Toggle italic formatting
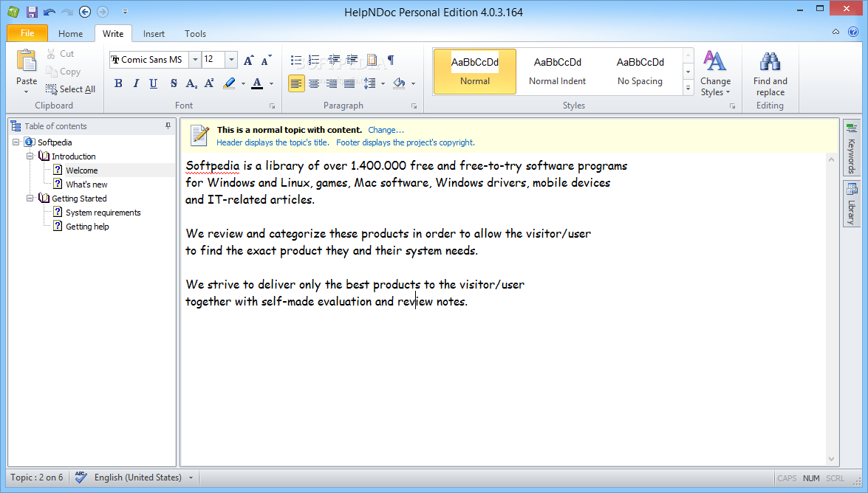Screen dimensions: 868x493 click(x=136, y=83)
